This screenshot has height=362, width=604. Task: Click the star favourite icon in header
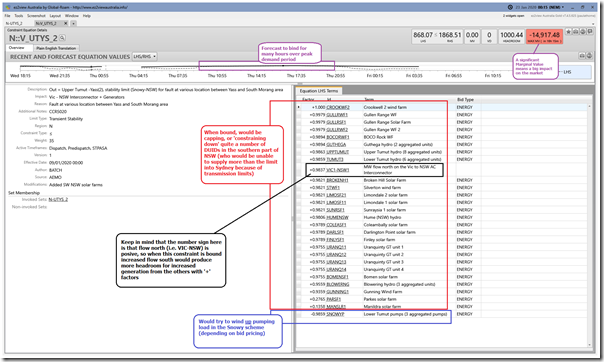[x=569, y=32]
